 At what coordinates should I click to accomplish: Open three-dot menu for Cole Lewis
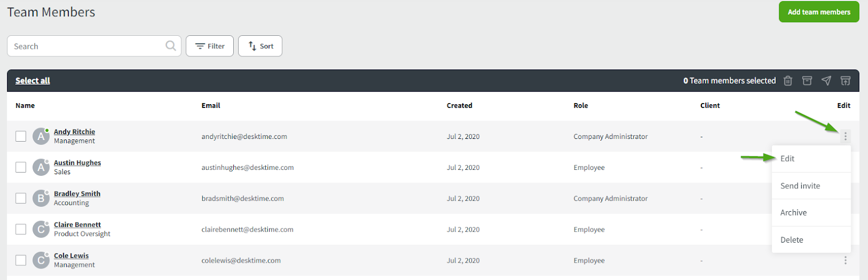(x=845, y=260)
